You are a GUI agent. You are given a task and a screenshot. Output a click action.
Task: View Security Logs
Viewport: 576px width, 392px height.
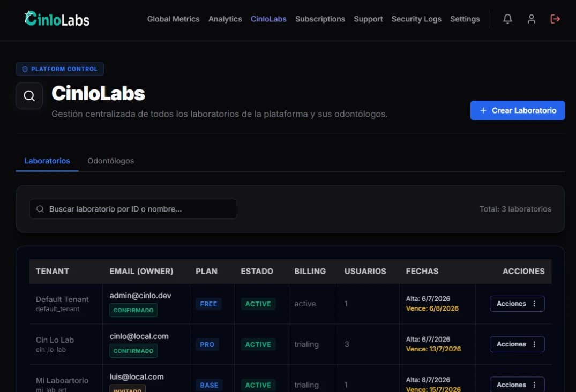coord(416,19)
